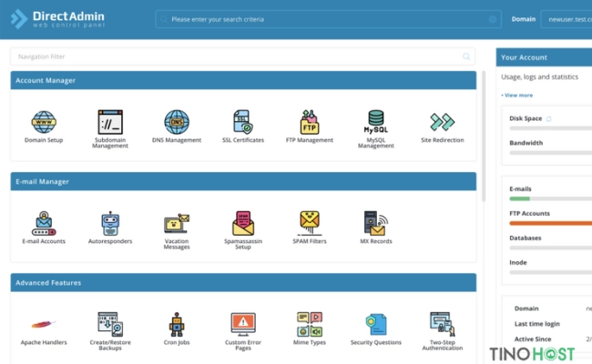Open MySQL Management

coord(376,129)
